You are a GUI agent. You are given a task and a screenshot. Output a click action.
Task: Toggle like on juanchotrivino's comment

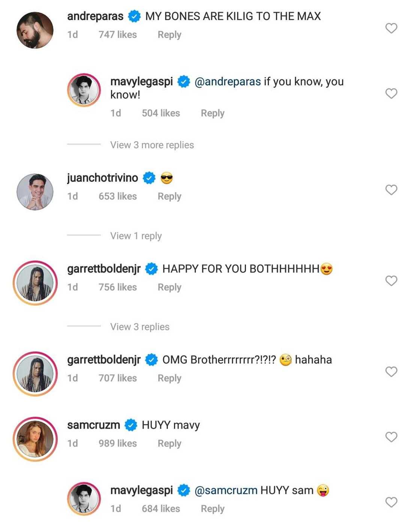click(391, 190)
